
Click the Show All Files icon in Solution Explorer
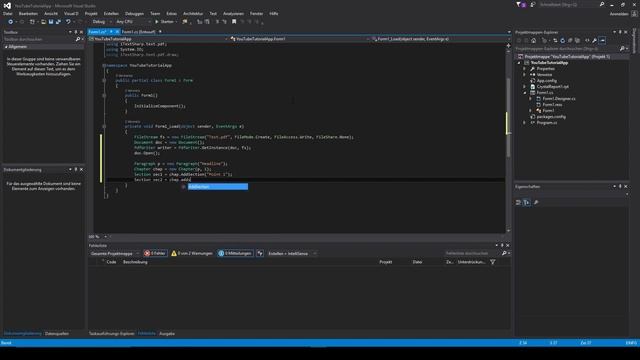pos(577,40)
